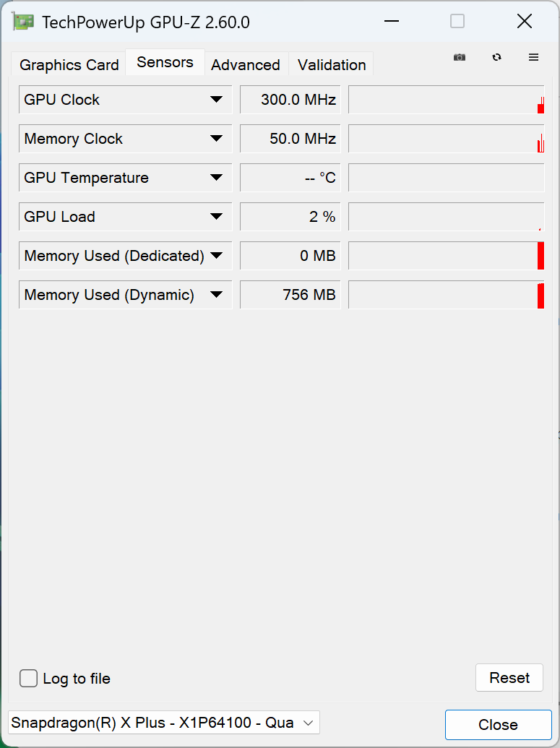Select the Snapdragon X Plus GPU selector

(163, 723)
